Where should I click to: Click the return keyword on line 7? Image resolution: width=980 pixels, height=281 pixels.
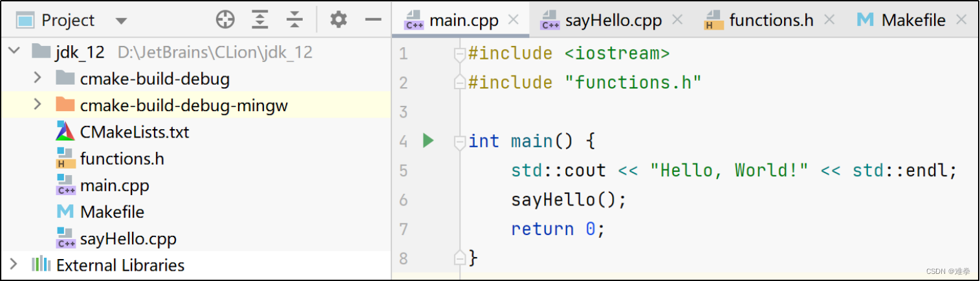coord(543,229)
